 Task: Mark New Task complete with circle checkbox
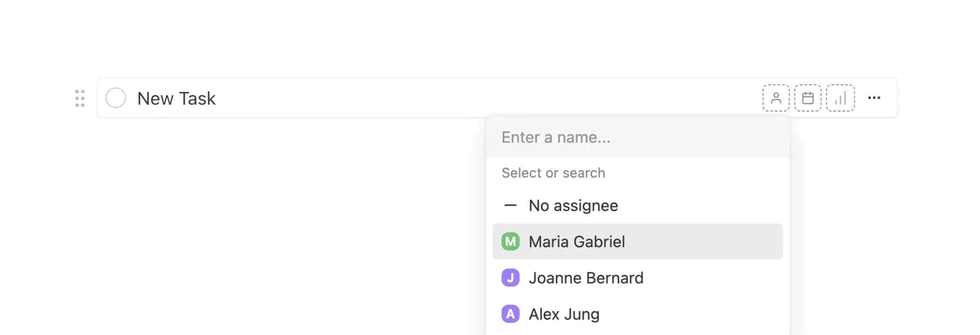[116, 98]
